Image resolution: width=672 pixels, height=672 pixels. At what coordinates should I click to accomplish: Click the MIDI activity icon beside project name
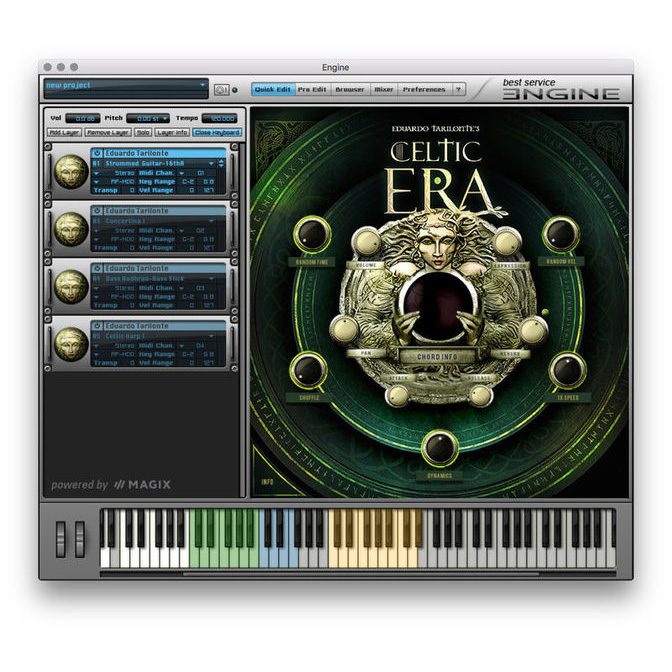221,90
